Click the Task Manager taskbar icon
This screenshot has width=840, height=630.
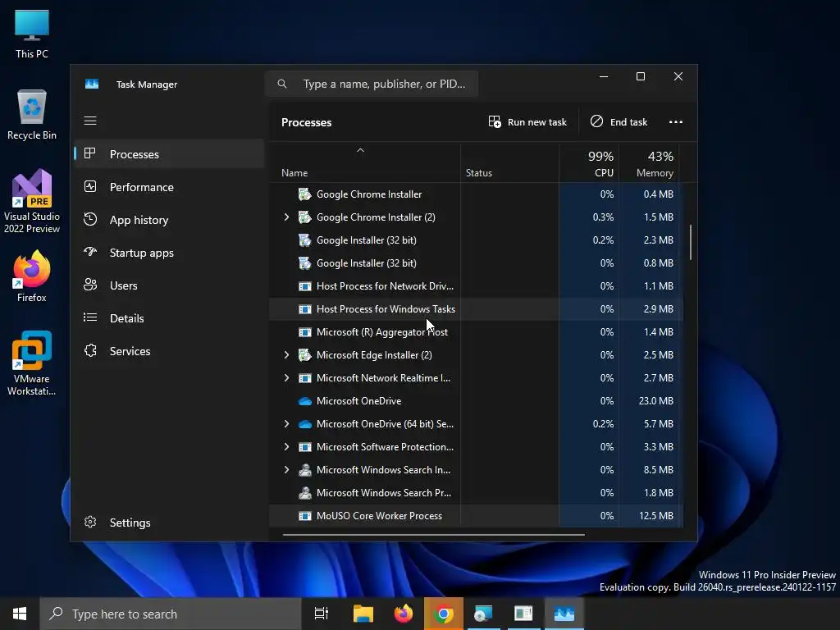pos(564,614)
